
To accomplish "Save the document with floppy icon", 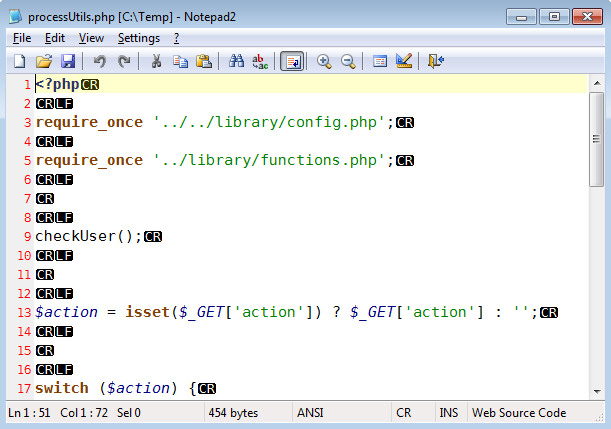I will (68, 61).
